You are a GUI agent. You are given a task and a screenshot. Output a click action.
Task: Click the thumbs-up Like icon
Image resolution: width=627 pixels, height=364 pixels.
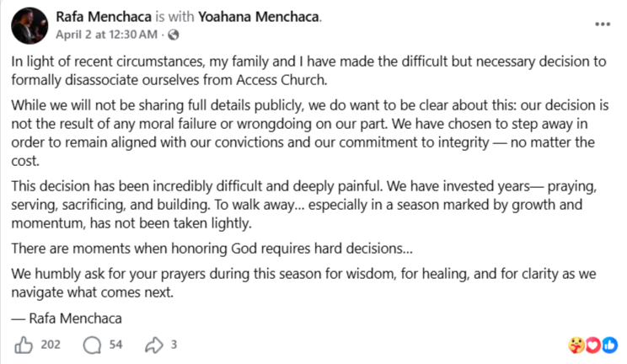pos(23,344)
